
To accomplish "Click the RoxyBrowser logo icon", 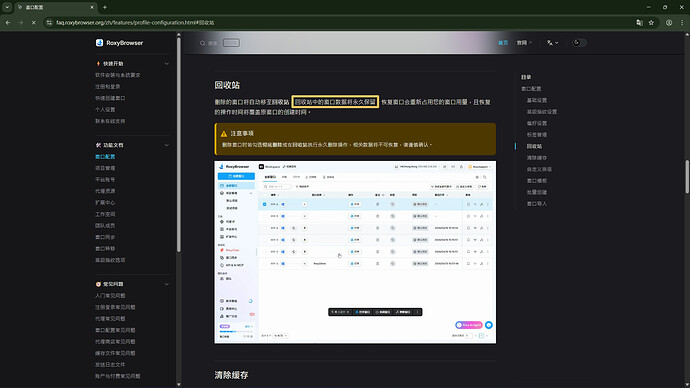I will [99, 43].
